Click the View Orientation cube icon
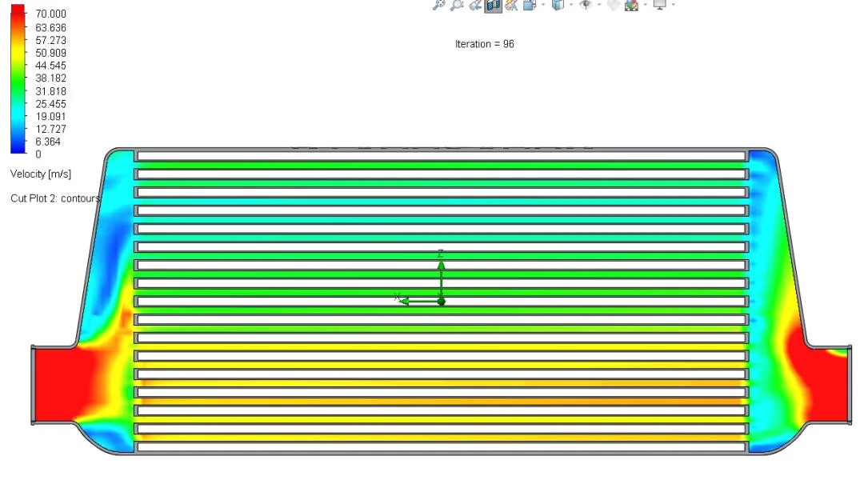The image size is (868, 480). pos(530,5)
